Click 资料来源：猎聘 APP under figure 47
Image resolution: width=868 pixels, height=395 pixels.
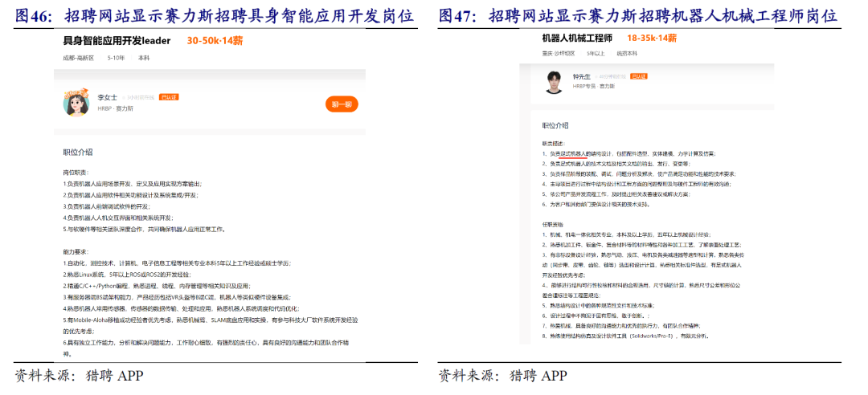[502, 376]
